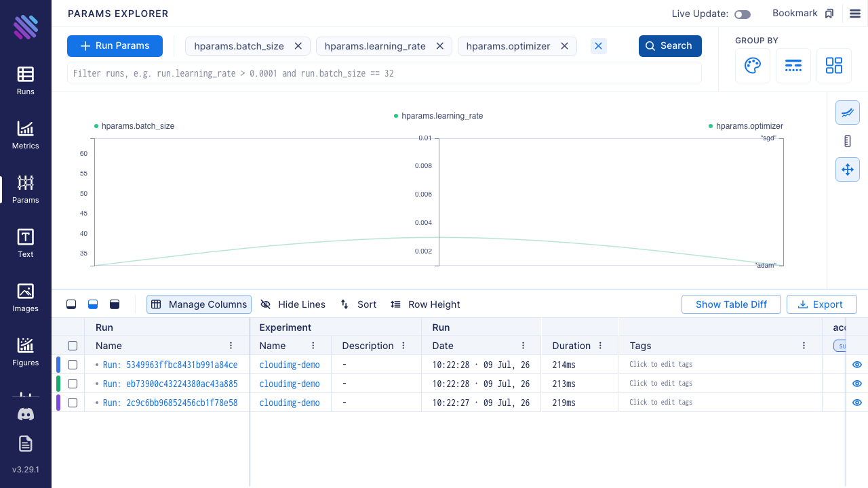Click the Search button
Viewport: 868px width, 488px height.
670,46
